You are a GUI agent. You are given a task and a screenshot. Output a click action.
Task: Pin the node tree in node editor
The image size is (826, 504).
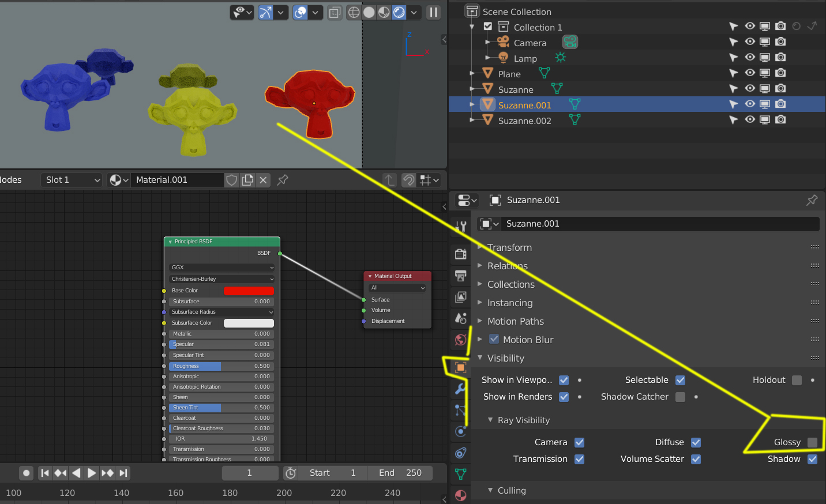[283, 180]
